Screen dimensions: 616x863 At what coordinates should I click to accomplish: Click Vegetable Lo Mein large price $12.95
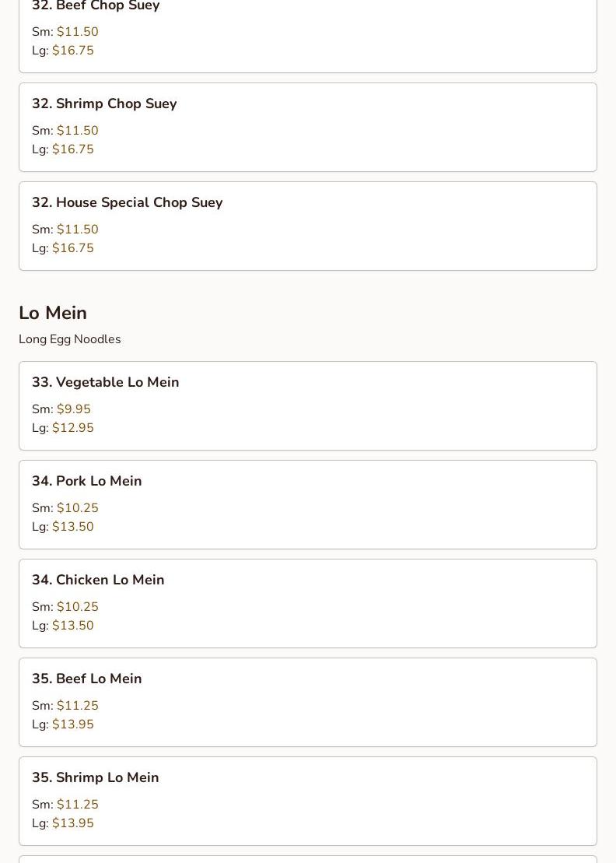(72, 428)
